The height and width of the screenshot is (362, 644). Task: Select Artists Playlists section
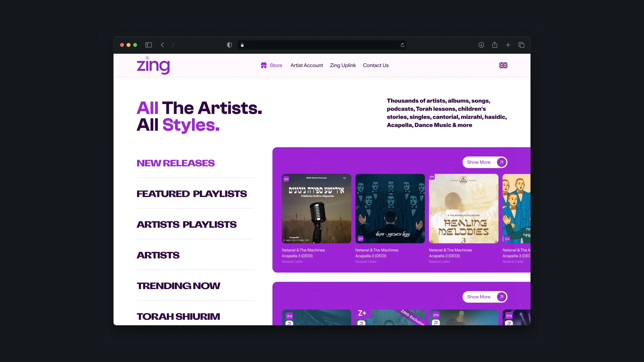(x=187, y=224)
